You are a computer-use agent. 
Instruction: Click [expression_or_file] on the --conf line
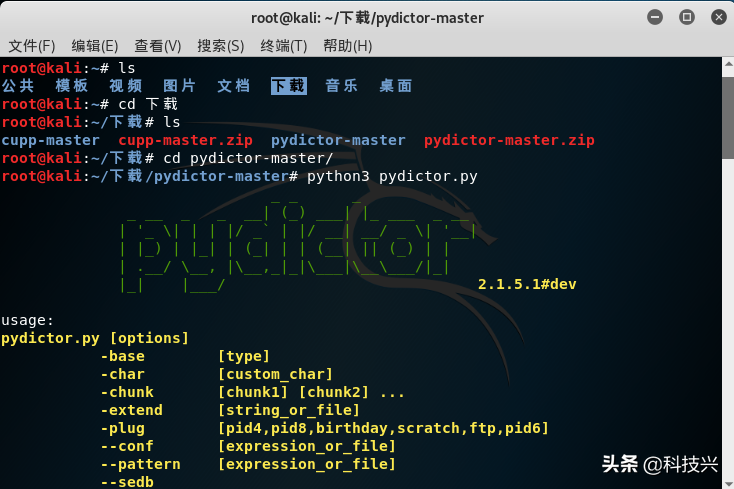pyautogui.click(x=307, y=446)
